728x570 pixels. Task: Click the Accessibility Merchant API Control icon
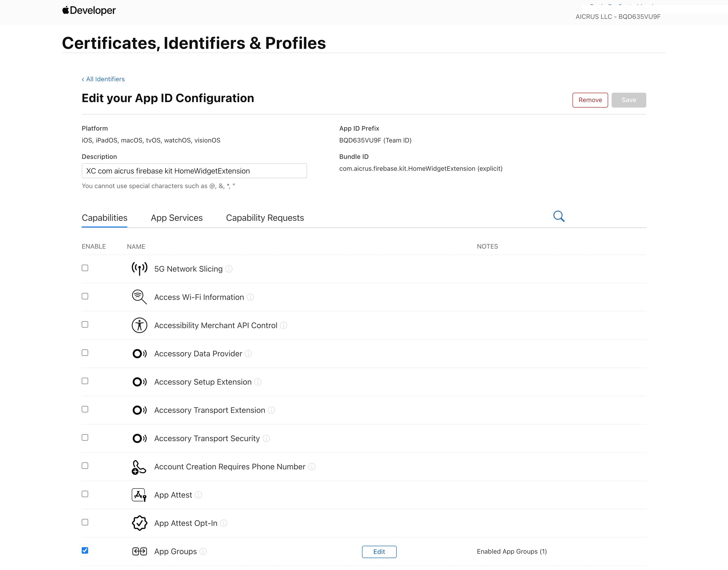(x=139, y=325)
